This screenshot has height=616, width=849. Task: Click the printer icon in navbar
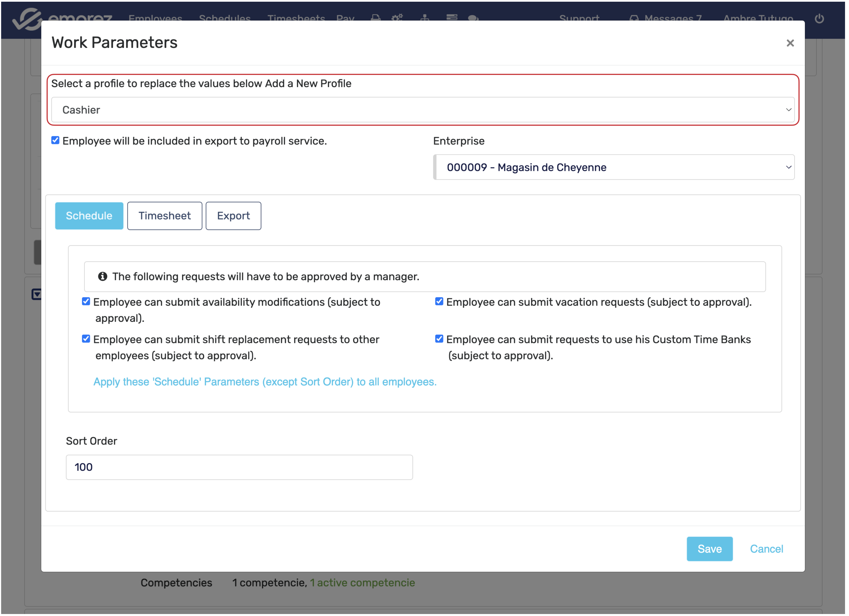point(375,18)
